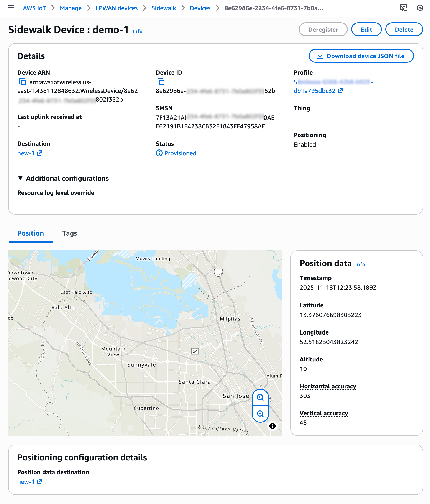Image resolution: width=430 pixels, height=504 pixels.
Task: Download device JSON file
Action: point(361,56)
